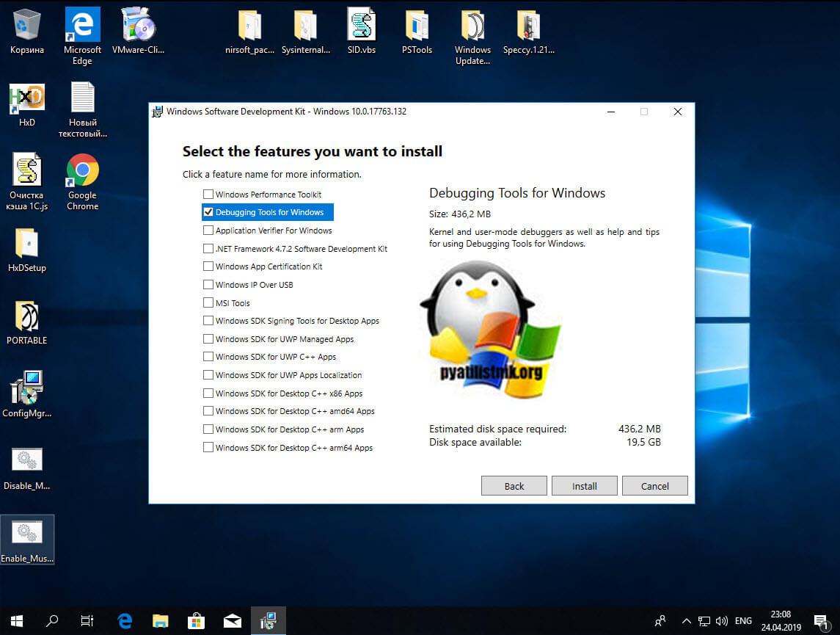This screenshot has width=840, height=635.
Task: Check Windows SDK for Desktop C++ arm Apps
Action: tap(208, 429)
